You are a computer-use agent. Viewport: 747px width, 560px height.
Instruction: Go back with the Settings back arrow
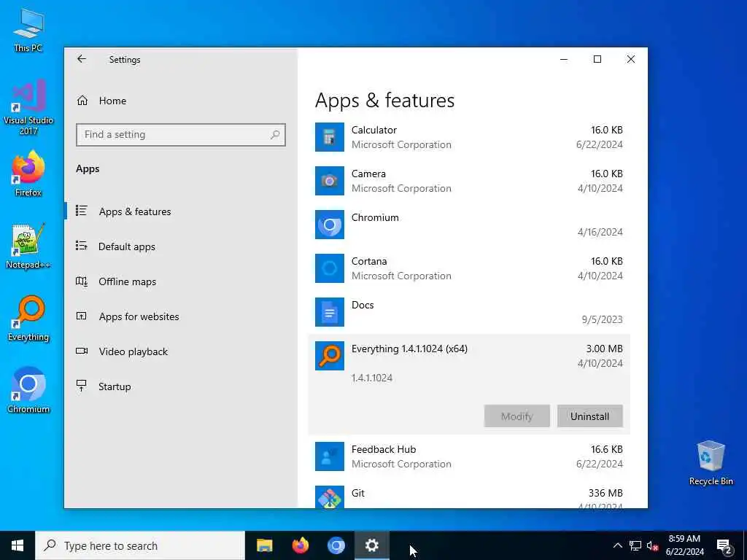tap(82, 59)
